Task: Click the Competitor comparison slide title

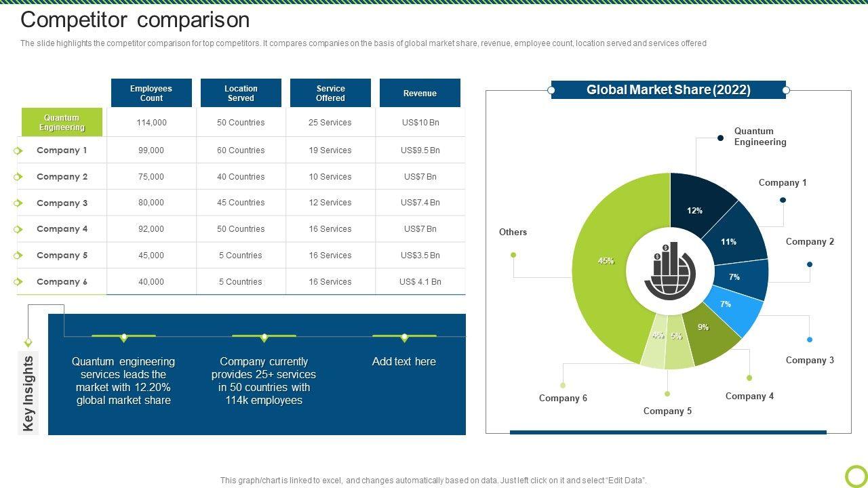Action: coord(135,20)
